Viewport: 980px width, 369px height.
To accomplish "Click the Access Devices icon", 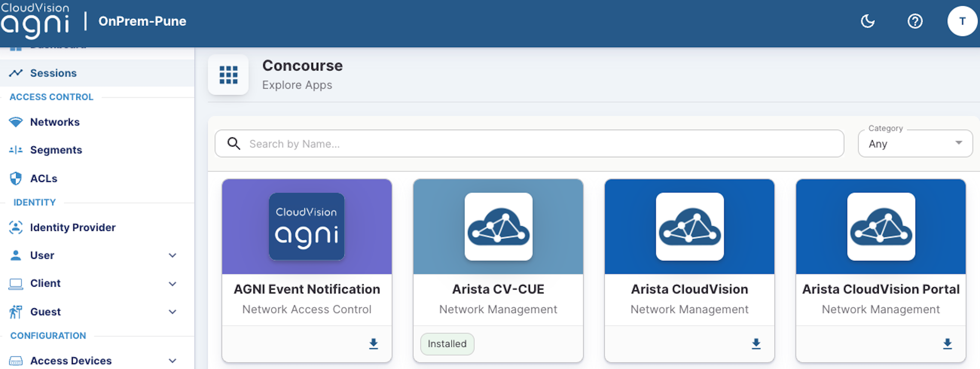I will 15,360.
